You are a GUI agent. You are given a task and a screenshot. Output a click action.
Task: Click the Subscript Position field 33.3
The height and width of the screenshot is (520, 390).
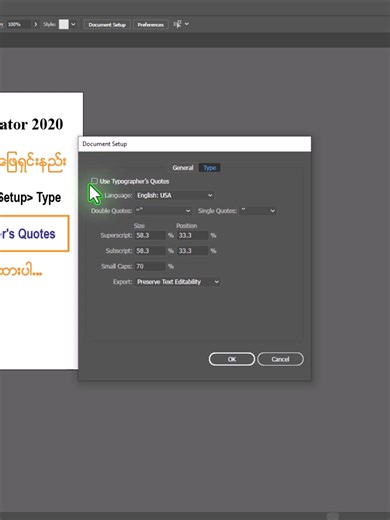(x=193, y=251)
